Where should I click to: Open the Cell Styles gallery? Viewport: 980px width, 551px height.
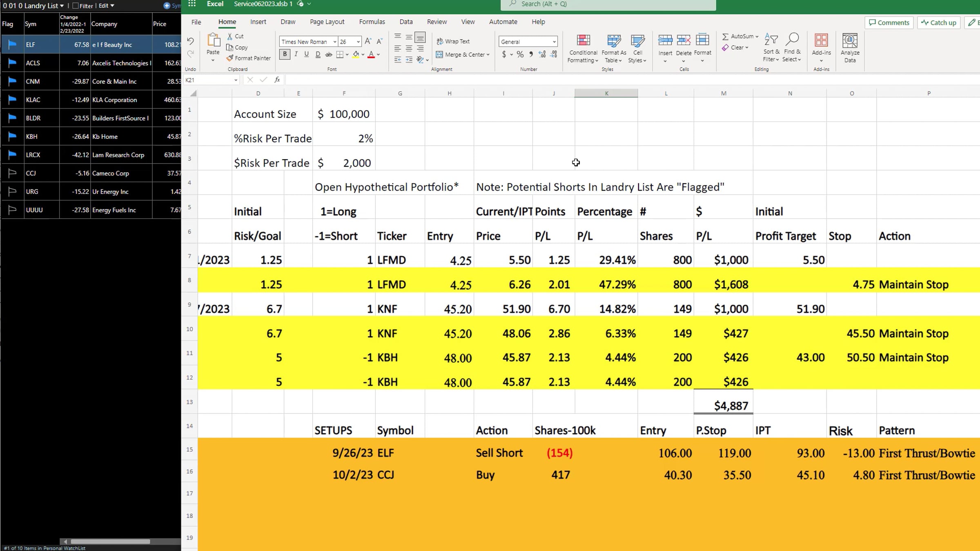pyautogui.click(x=637, y=48)
